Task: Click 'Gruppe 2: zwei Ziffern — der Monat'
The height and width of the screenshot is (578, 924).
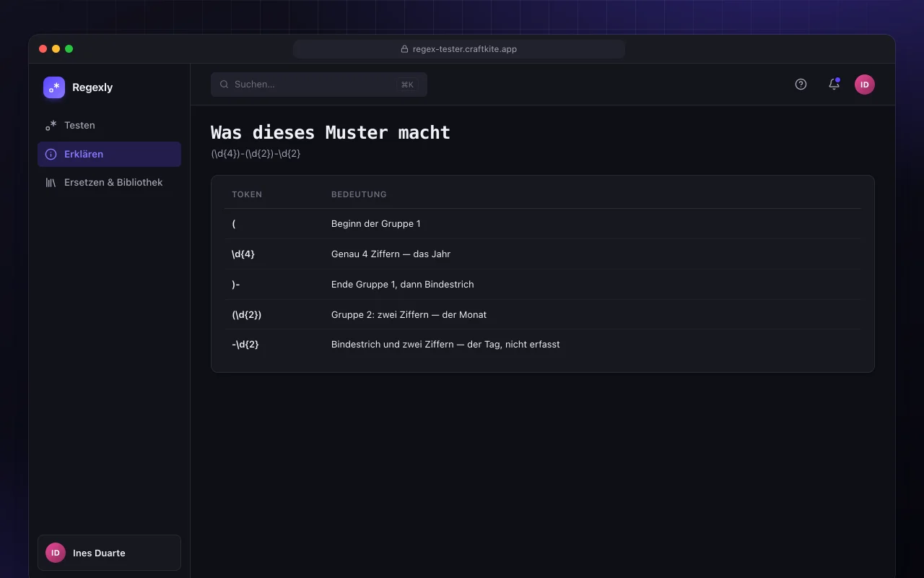Action: (x=409, y=315)
